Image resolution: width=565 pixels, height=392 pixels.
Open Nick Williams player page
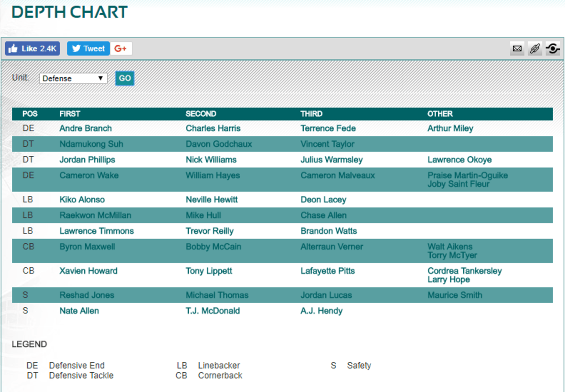211,160
